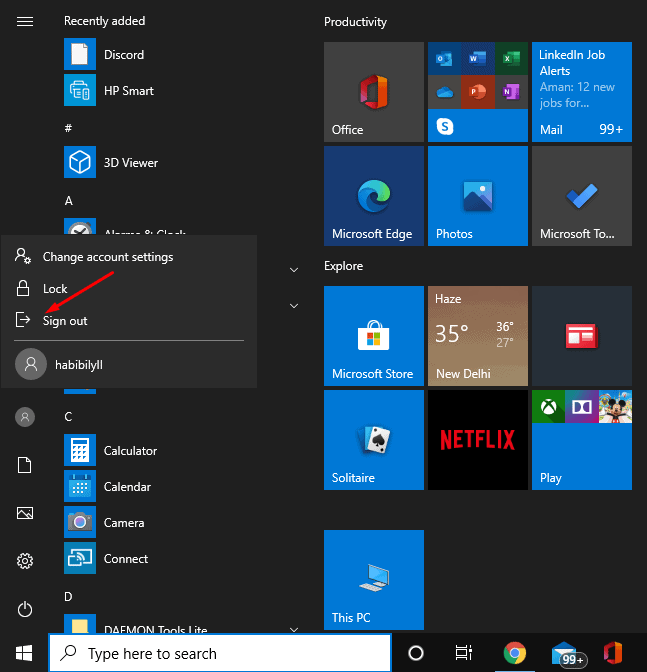647x672 pixels.
Task: Open the Microsoft To Do tile
Action: pyautogui.click(x=581, y=196)
